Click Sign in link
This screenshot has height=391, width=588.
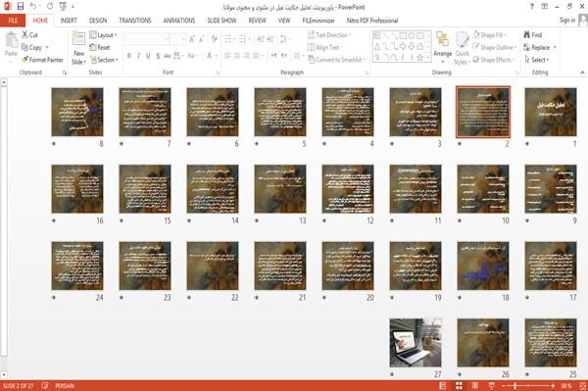point(567,21)
